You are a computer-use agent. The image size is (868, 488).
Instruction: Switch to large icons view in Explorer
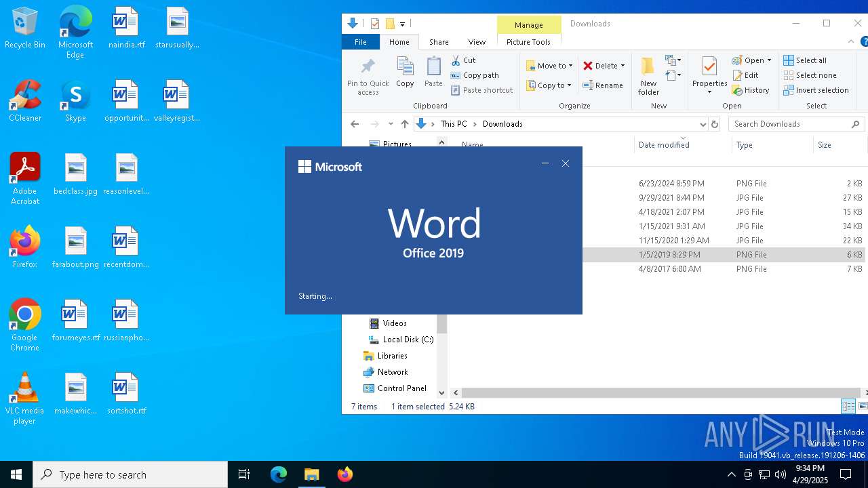pyautogui.click(x=863, y=406)
